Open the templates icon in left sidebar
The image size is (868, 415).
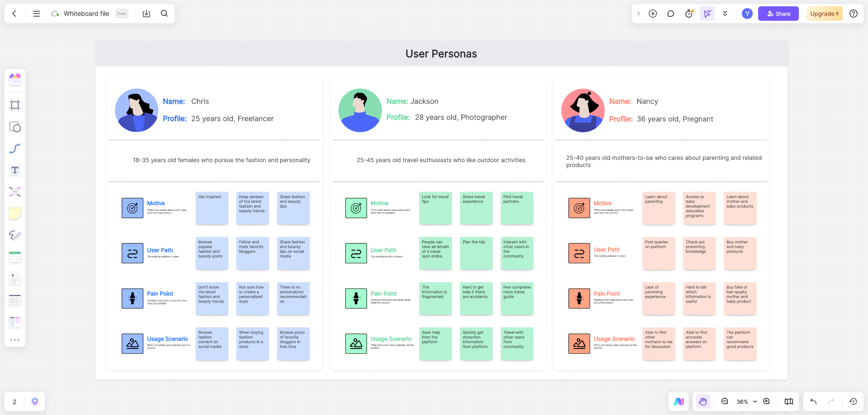15,79
